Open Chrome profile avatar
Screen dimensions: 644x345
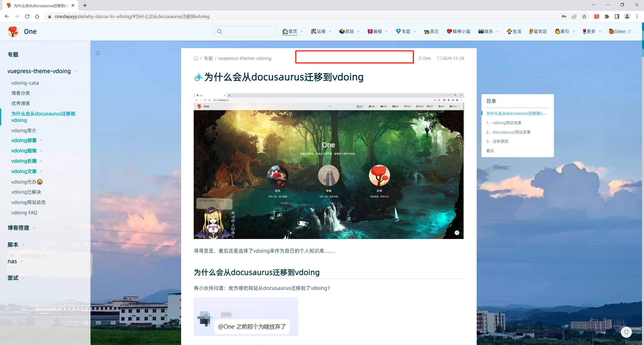(x=627, y=16)
